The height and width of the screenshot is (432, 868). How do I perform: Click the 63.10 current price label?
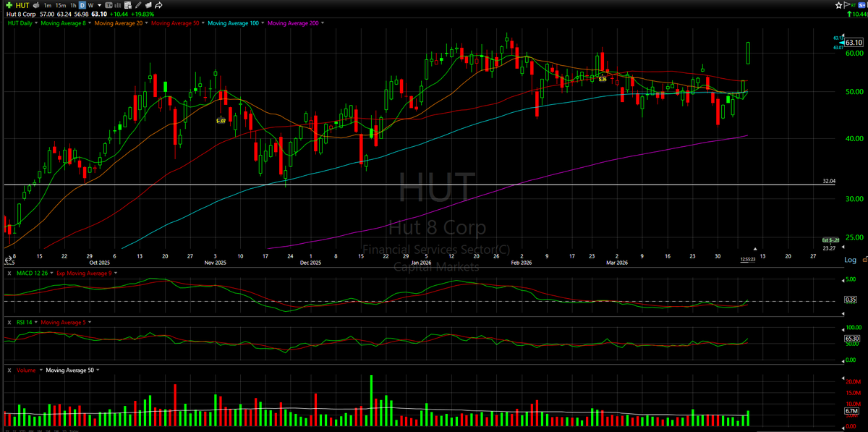854,43
